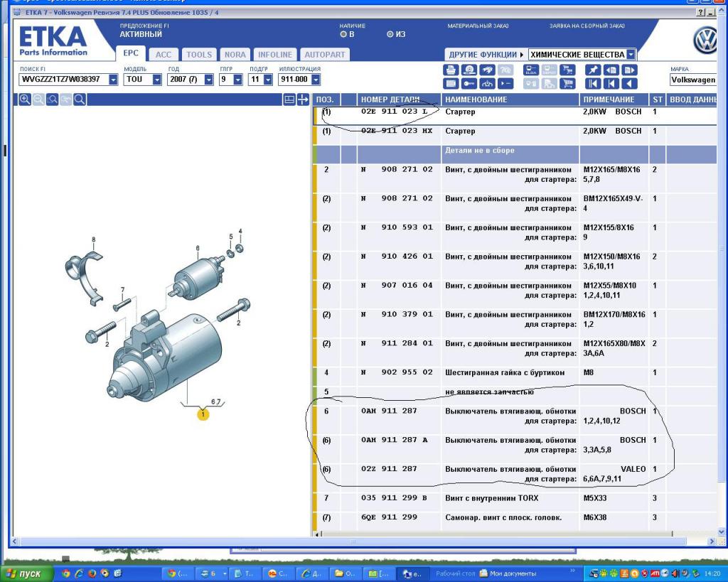Image resolution: width=728 pixels, height=582 pixels.
Task: Click the yellow position 1 marker on illustration
Action: 203,414
